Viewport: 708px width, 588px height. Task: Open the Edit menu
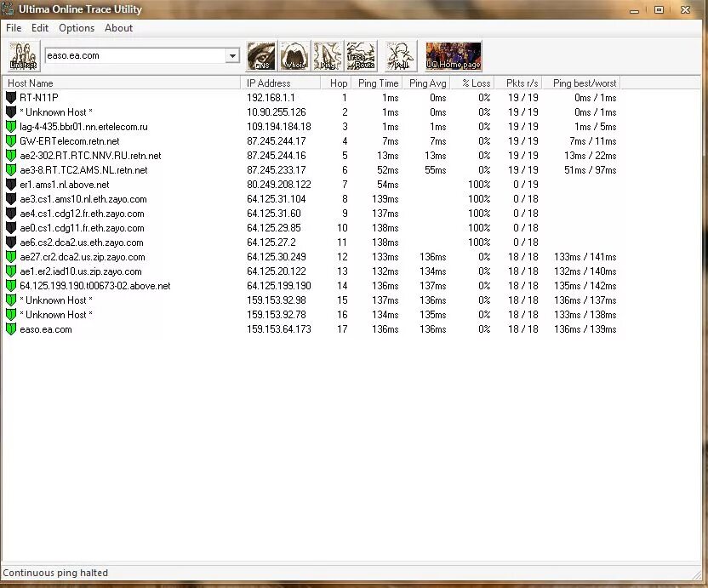pos(40,28)
